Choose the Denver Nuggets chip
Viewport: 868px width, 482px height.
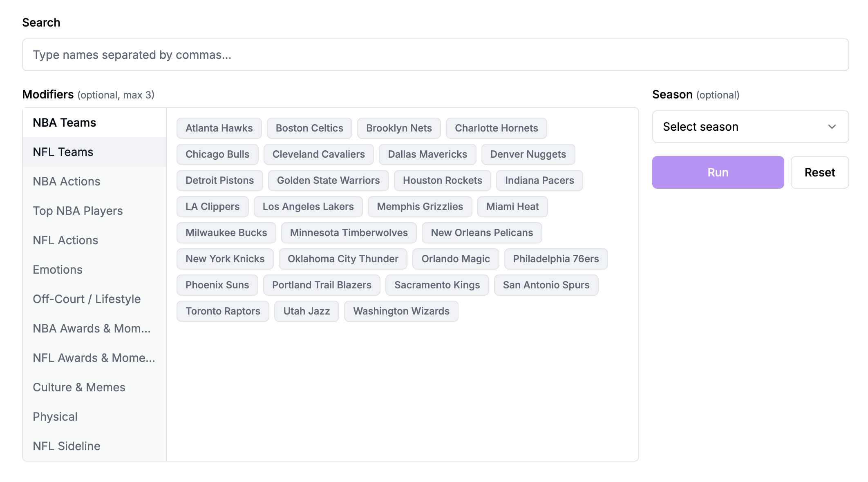click(x=528, y=154)
